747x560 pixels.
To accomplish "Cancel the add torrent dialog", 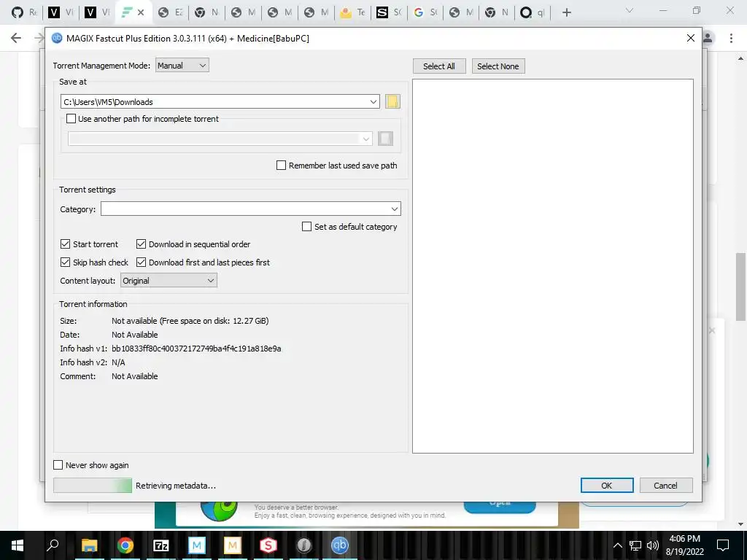I will click(x=665, y=485).
